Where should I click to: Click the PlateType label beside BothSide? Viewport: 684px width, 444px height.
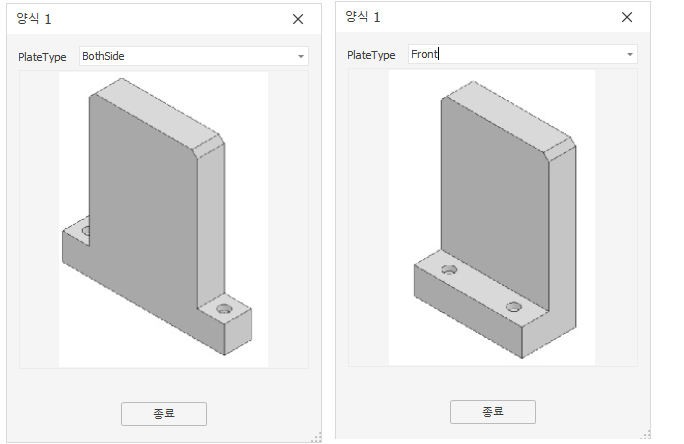tap(42, 57)
